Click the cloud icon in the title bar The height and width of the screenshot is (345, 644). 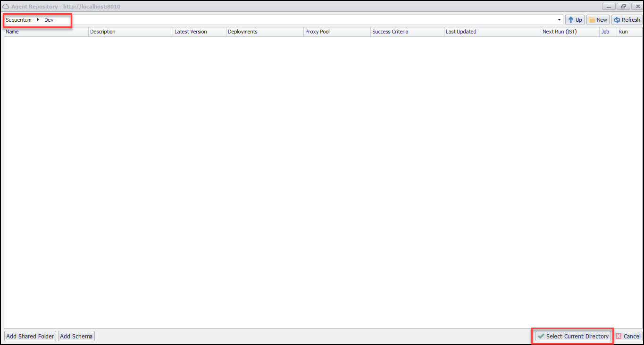5,6
